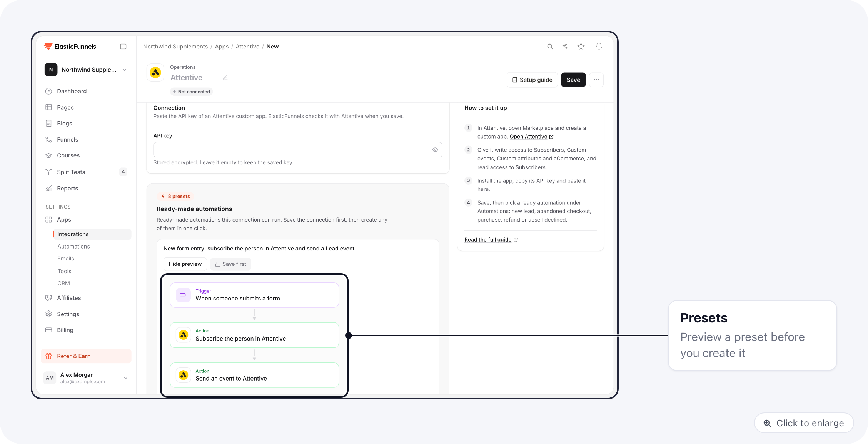Click to enlarge the screenshot
Screen dimensions: 868x444
click(x=804, y=423)
